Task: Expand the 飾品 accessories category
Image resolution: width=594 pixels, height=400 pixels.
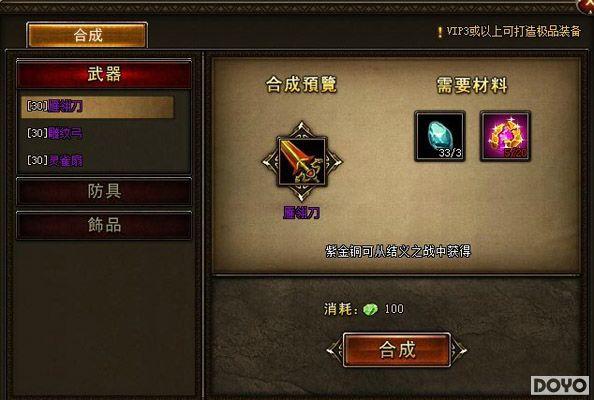Action: pyautogui.click(x=104, y=225)
